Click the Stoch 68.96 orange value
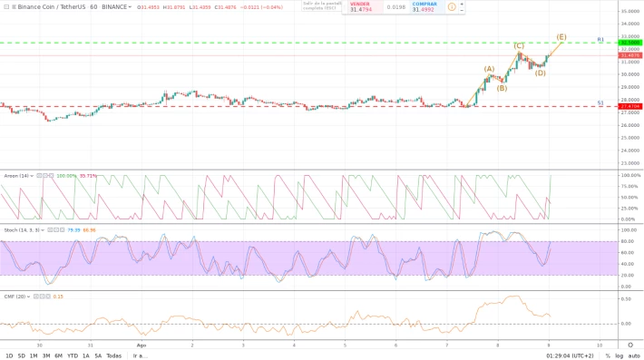Image resolution: width=644 pixels, height=360 pixels. pyautogui.click(x=89, y=230)
